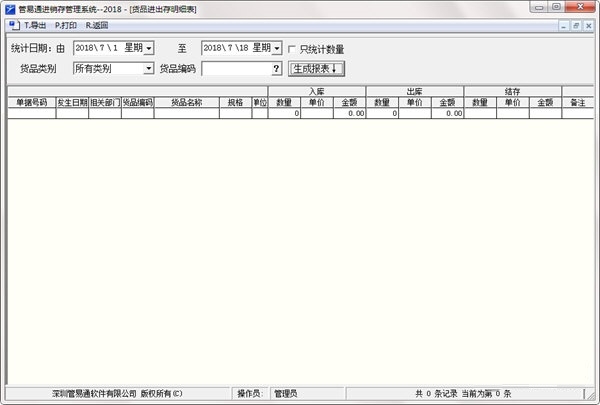Click the 0.00 amount cell under 入库
The height and width of the screenshot is (405, 600).
[349, 113]
